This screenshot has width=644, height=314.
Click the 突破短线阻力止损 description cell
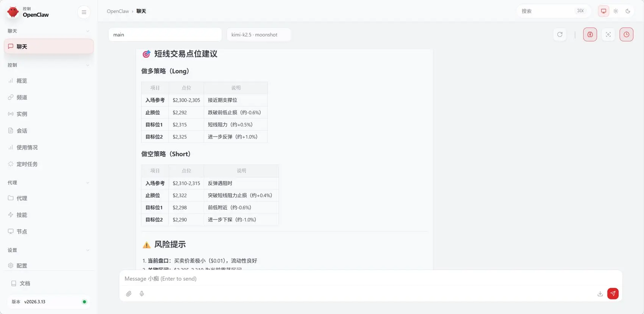coord(241,195)
